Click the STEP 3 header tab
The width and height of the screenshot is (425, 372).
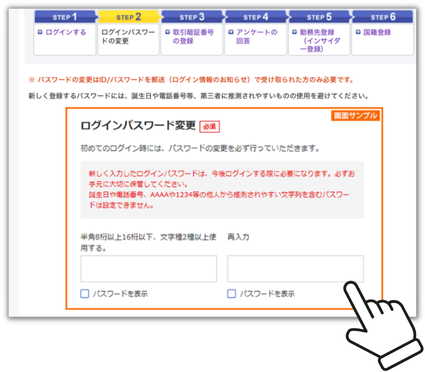192,17
